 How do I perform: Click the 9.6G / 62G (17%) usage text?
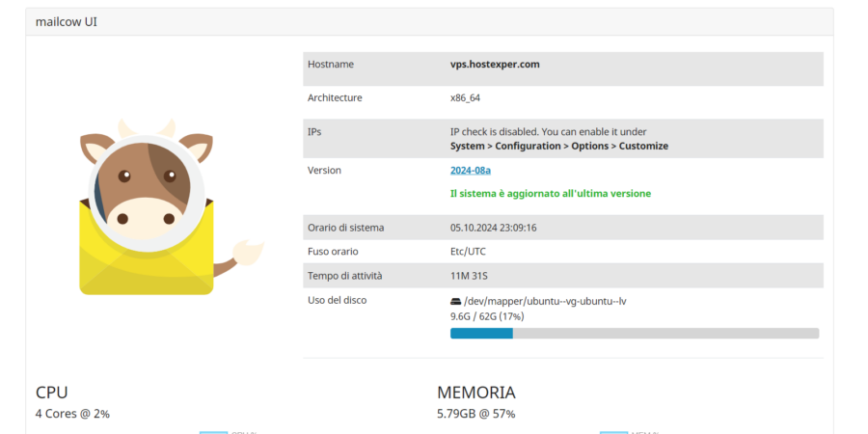click(x=487, y=316)
